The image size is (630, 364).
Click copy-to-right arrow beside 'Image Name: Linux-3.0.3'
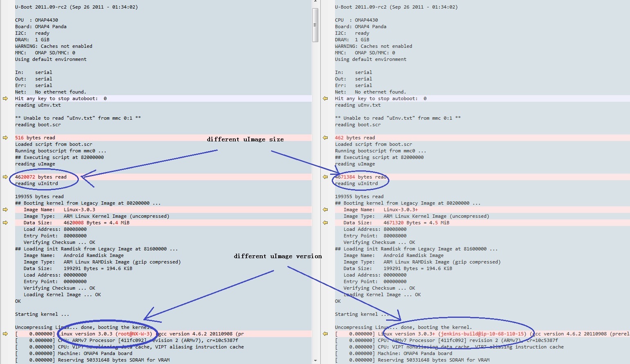tap(5, 210)
